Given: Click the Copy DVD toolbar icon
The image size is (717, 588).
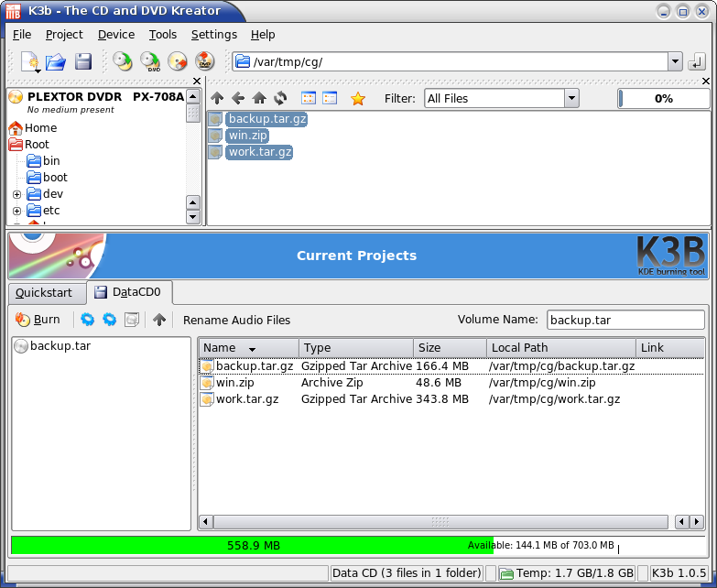Looking at the screenshot, I should 150,61.
